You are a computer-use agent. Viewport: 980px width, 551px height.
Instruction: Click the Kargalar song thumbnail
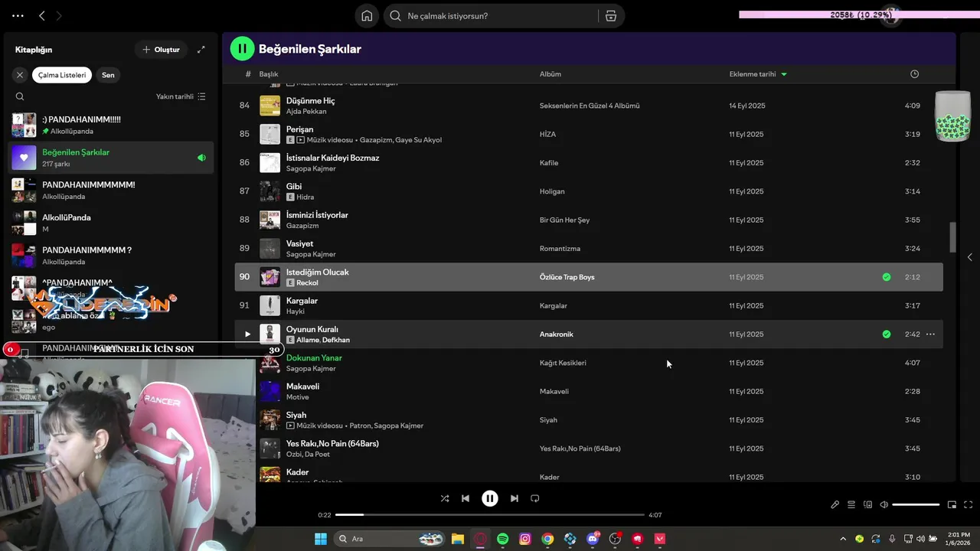point(269,305)
